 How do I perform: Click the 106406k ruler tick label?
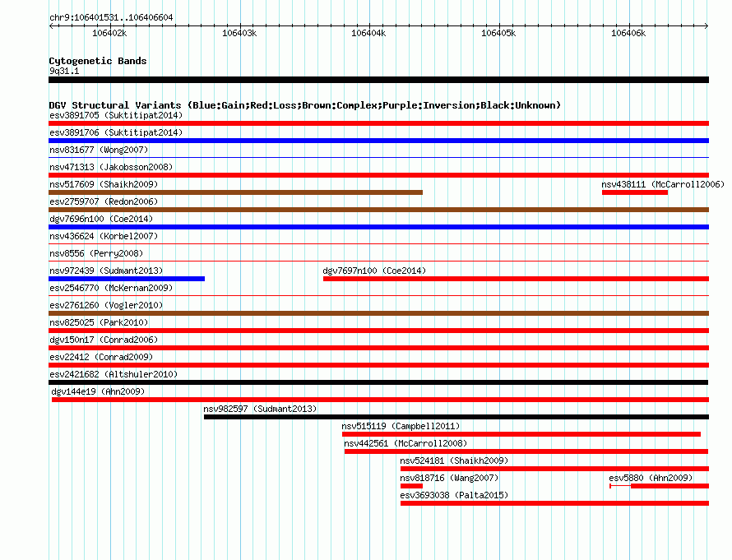tap(628, 33)
